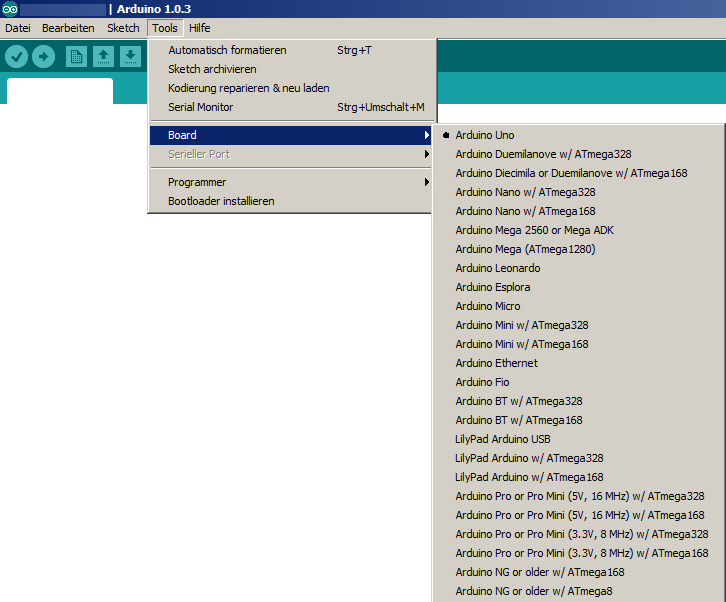
Task: Choose Sketch archivieren entry
Action: click(212, 69)
